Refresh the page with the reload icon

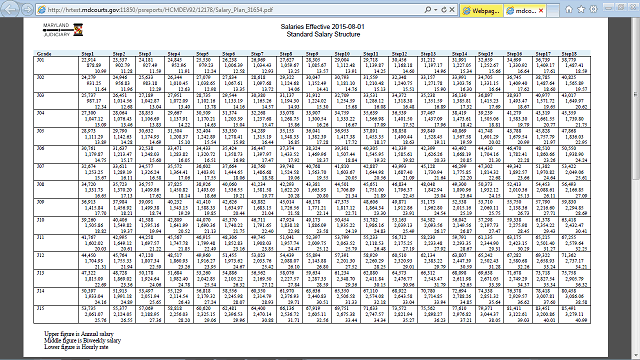444,9
